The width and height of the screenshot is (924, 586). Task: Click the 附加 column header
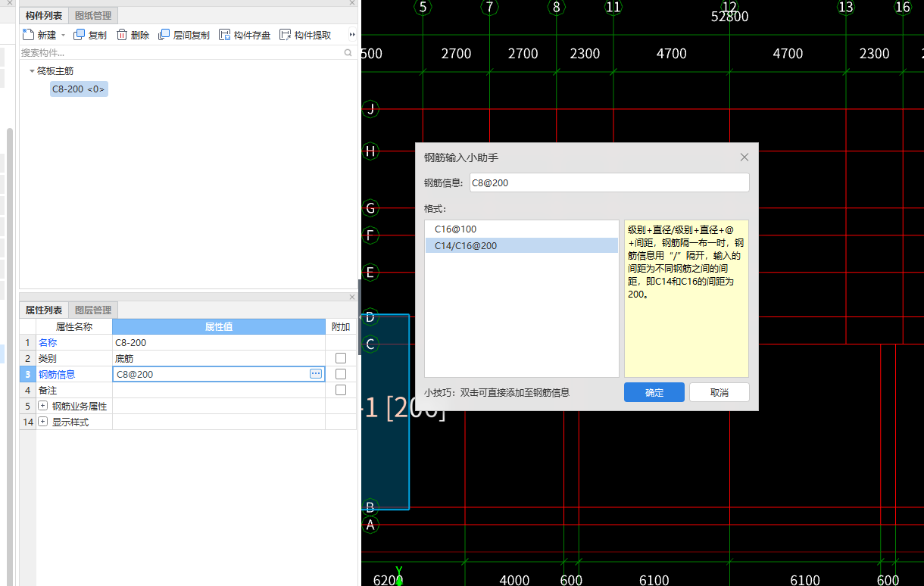pyautogui.click(x=341, y=326)
